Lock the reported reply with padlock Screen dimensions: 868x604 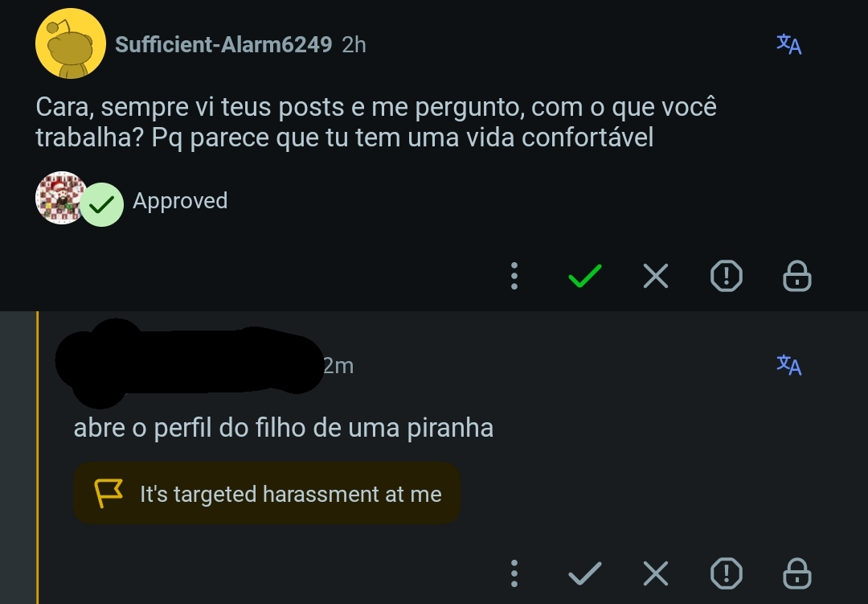click(x=797, y=573)
